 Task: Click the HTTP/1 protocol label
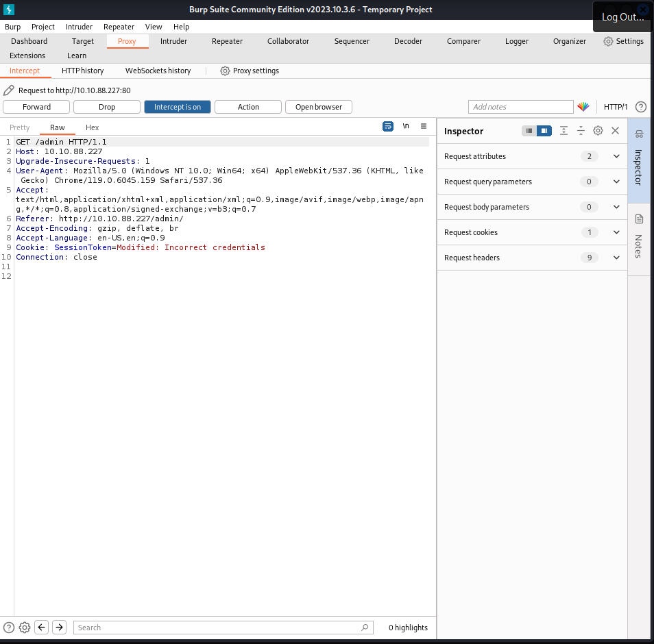pyautogui.click(x=615, y=107)
